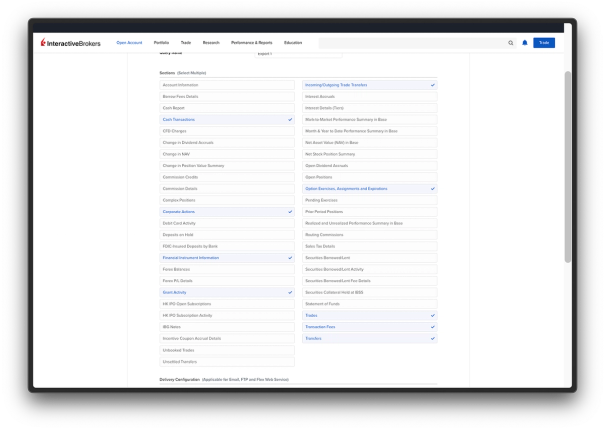Click the page vertical scrollbar
The width and height of the screenshot is (605, 430).
[567, 167]
